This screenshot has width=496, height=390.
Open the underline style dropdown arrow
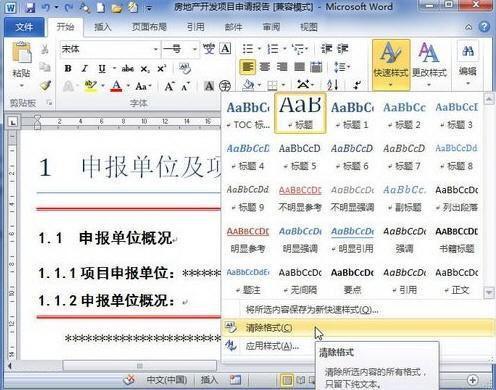[x=114, y=69]
